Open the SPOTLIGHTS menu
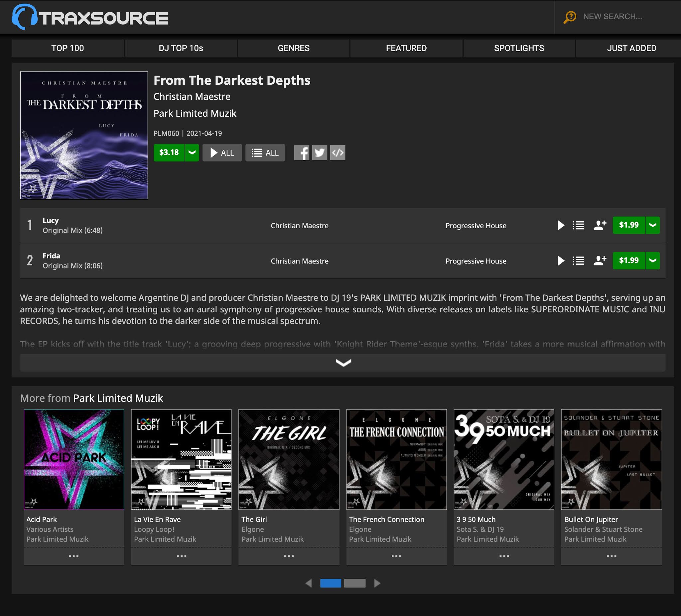The width and height of the screenshot is (681, 616). click(519, 48)
